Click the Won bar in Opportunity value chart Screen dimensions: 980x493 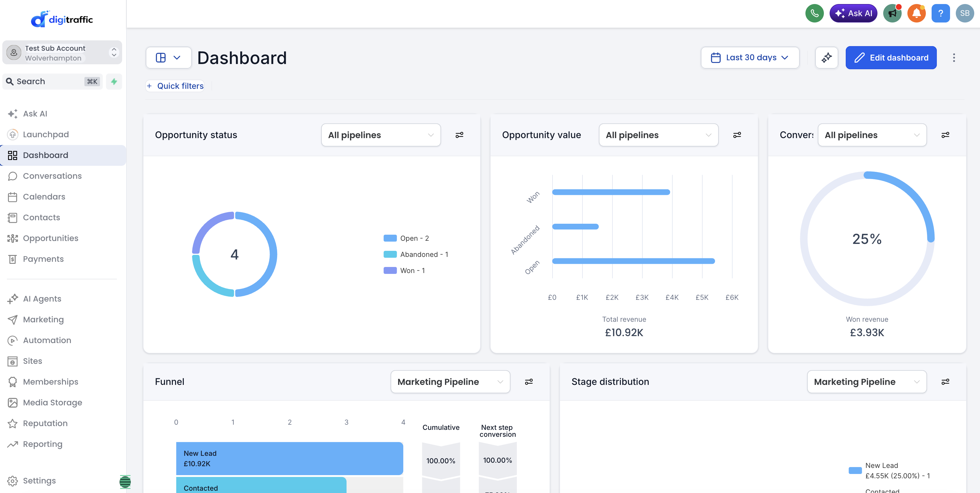click(611, 192)
